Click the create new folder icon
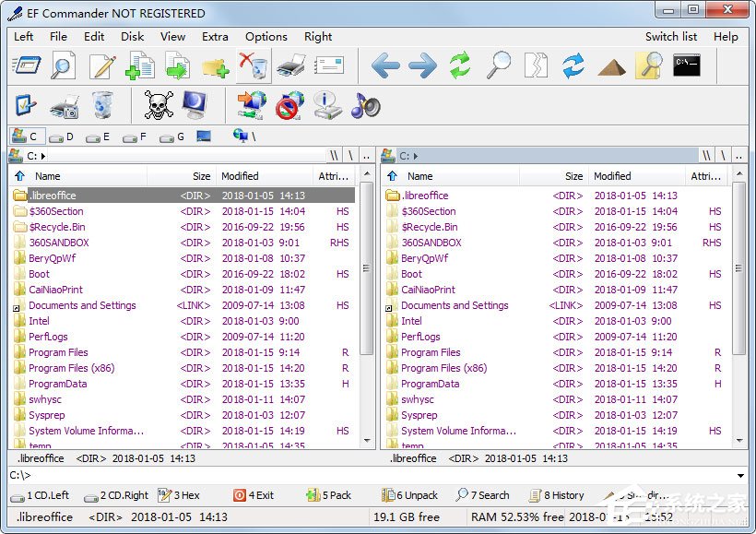This screenshot has width=756, height=534. pyautogui.click(x=215, y=66)
